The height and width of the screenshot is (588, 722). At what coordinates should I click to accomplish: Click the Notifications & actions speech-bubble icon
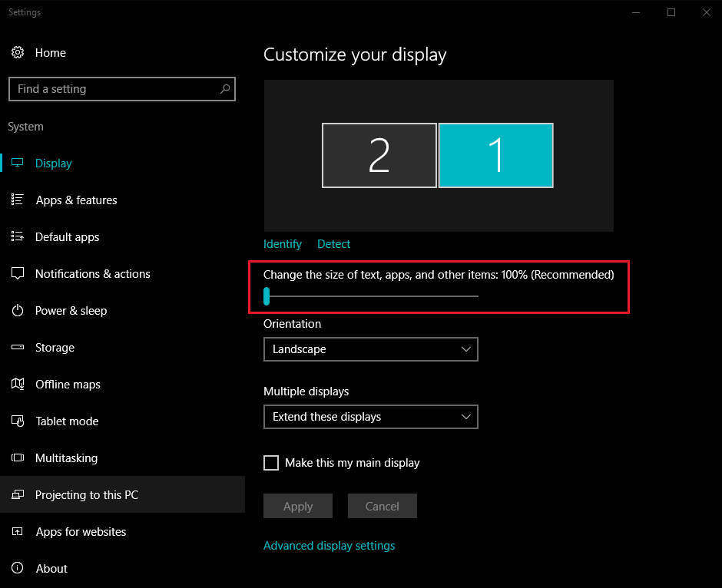coord(18,273)
